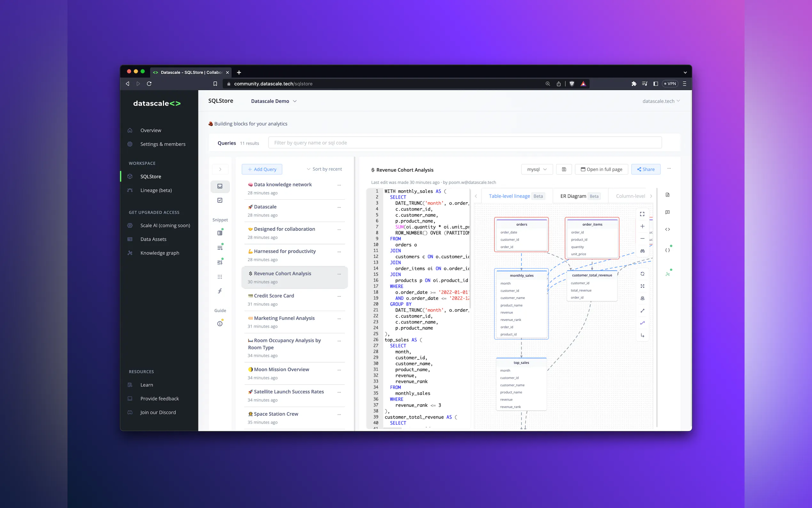
Task: Select the curved edge style icon
Action: tap(642, 323)
